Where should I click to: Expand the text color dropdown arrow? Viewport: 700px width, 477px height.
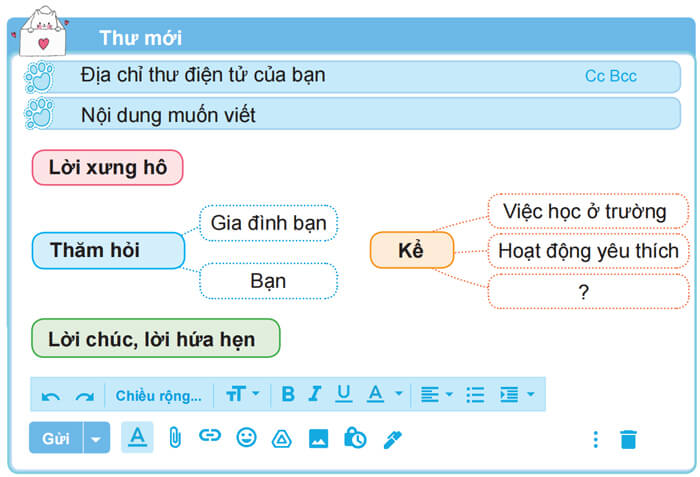coord(399,393)
